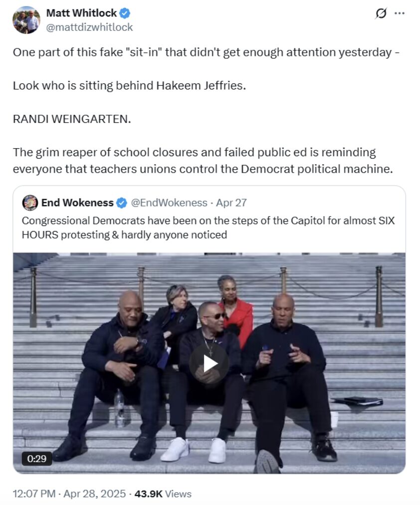This screenshot has height=505, width=420.
Task: Click the tweet line mentioning RANDI WEINGARTEN
Action: 72,119
